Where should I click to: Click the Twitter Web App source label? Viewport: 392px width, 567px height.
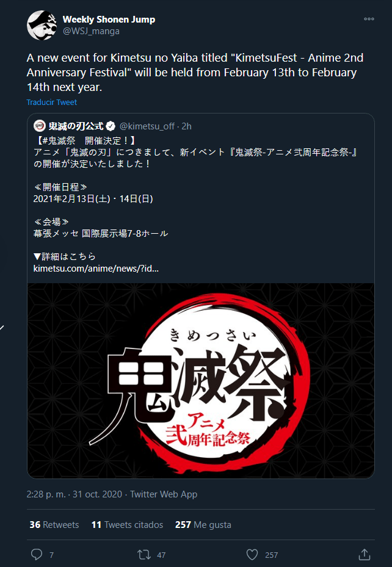pyautogui.click(x=164, y=494)
